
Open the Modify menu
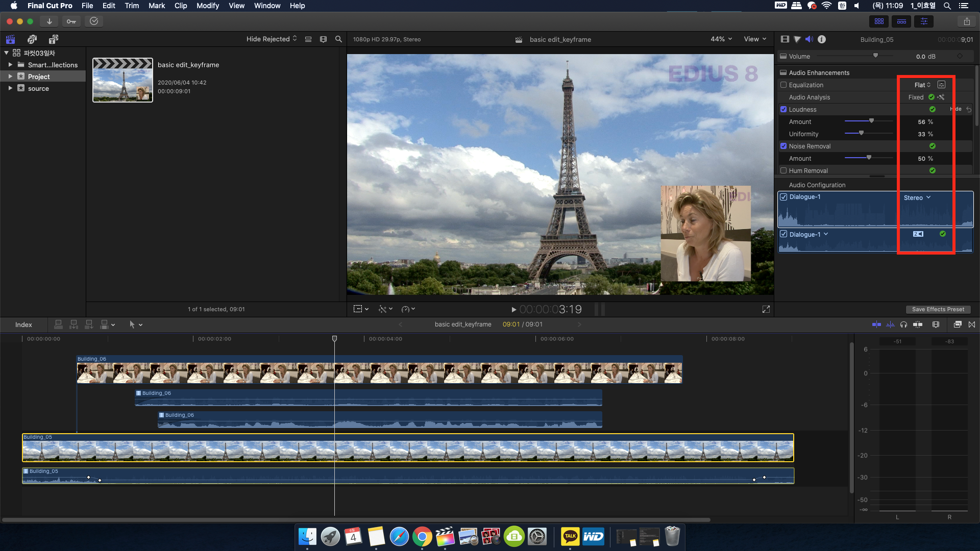[x=207, y=6]
